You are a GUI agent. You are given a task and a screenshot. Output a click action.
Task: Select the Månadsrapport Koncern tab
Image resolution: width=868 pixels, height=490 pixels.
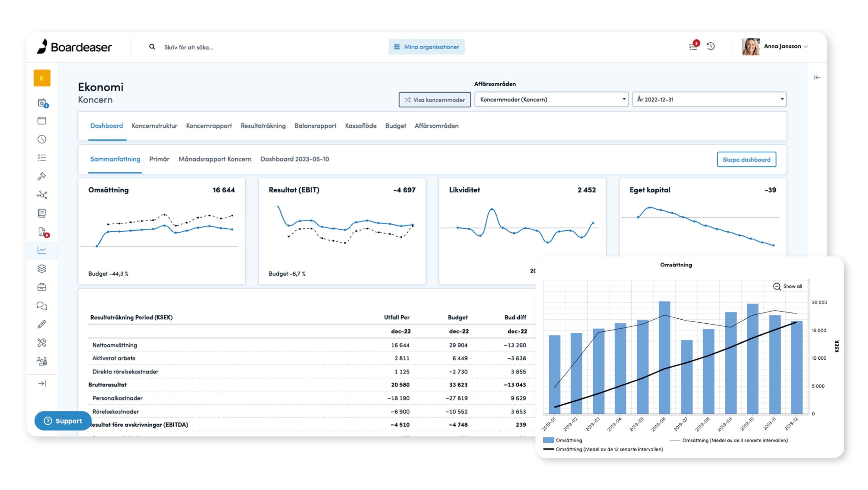[215, 159]
